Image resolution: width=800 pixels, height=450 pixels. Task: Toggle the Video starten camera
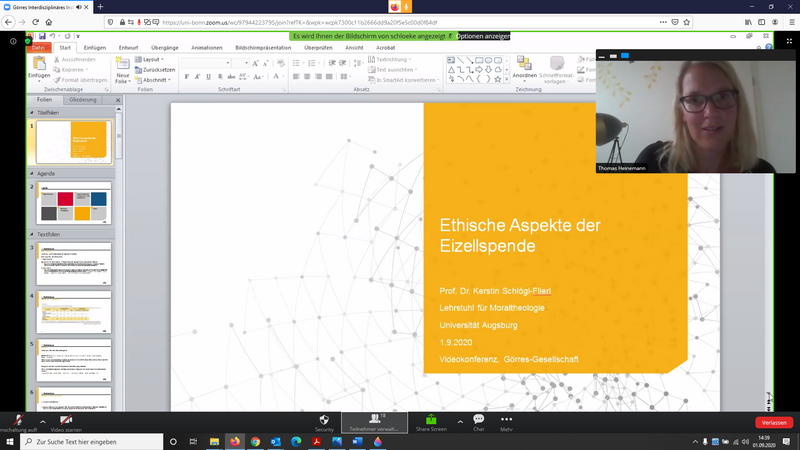pos(68,419)
